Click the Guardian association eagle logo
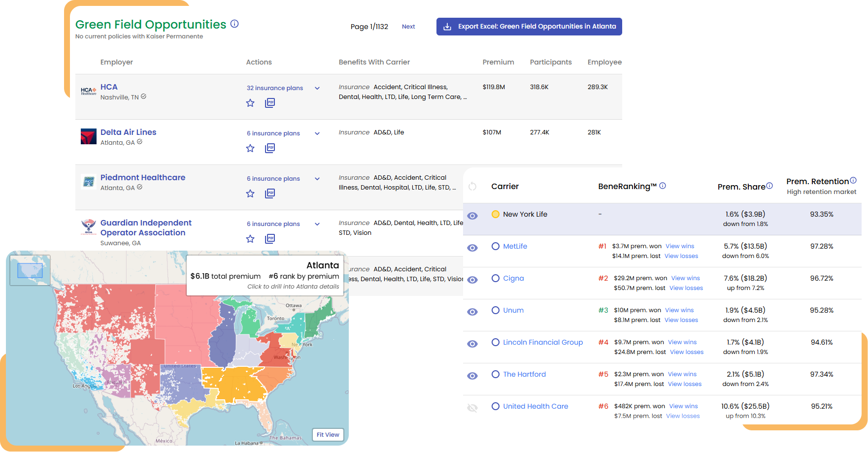This screenshot has width=868, height=452. pos(89,227)
